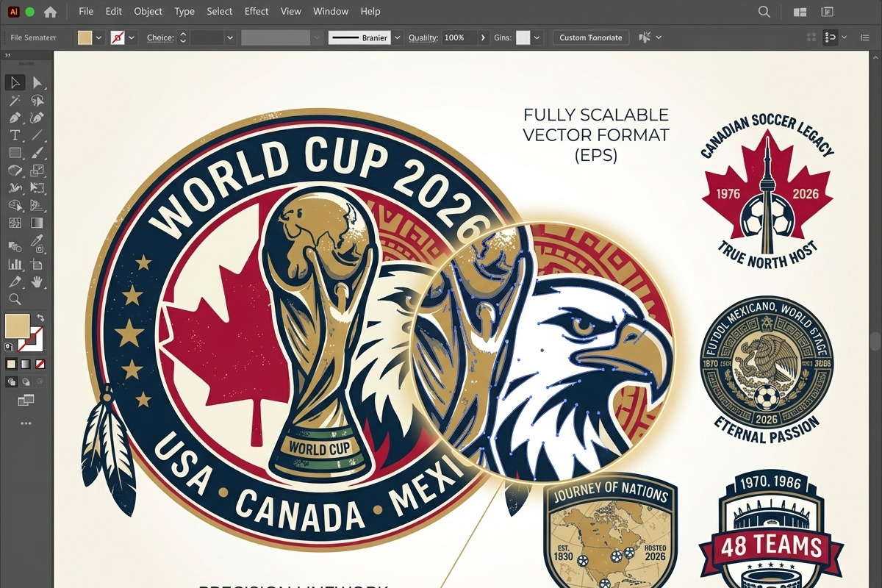Click the Quality 100% field
882x588 pixels.
(x=459, y=37)
